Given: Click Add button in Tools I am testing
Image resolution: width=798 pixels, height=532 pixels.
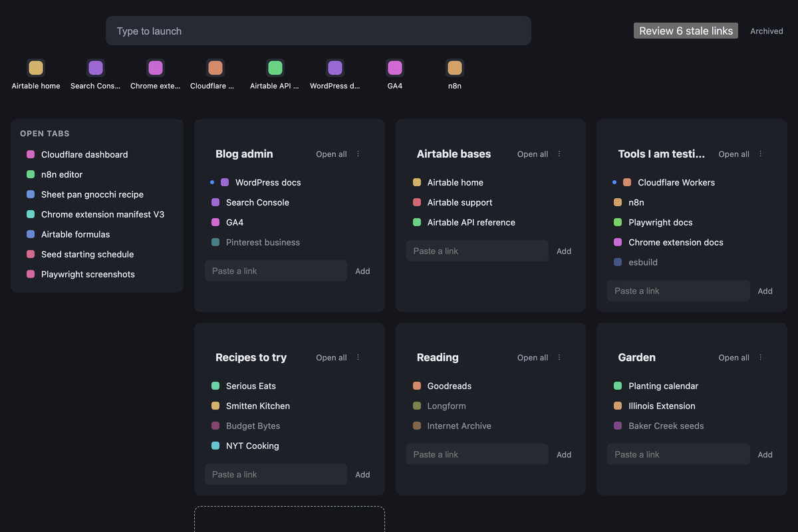Looking at the screenshot, I should coord(765,291).
